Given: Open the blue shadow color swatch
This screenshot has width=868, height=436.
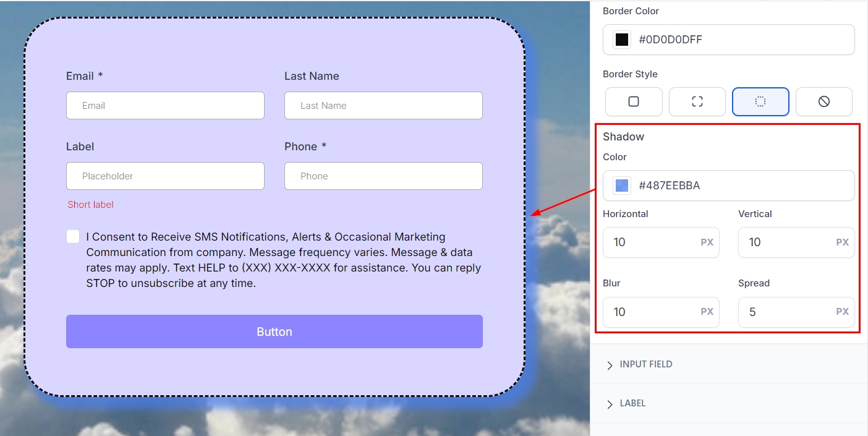Looking at the screenshot, I should 622,186.
